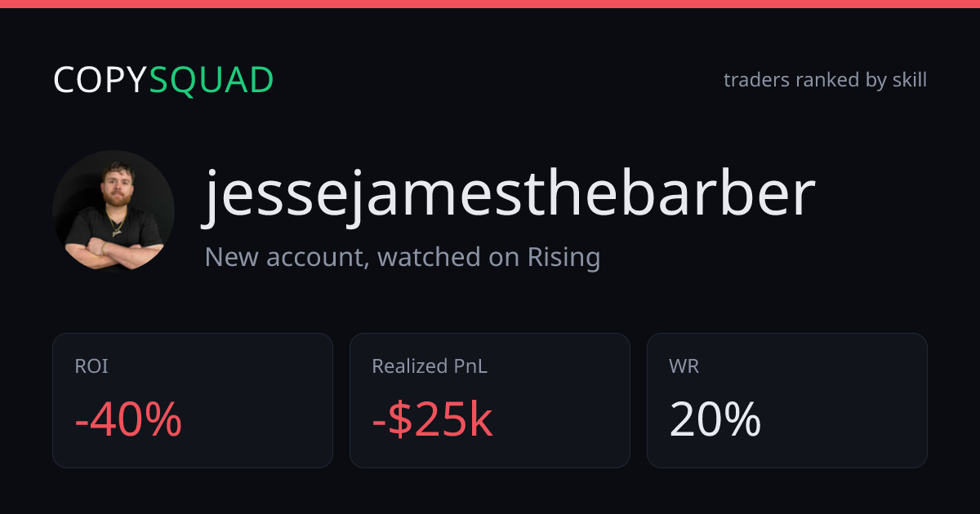Click the 20% win rate value
Viewport: 980px width, 514px height.
[x=715, y=420]
